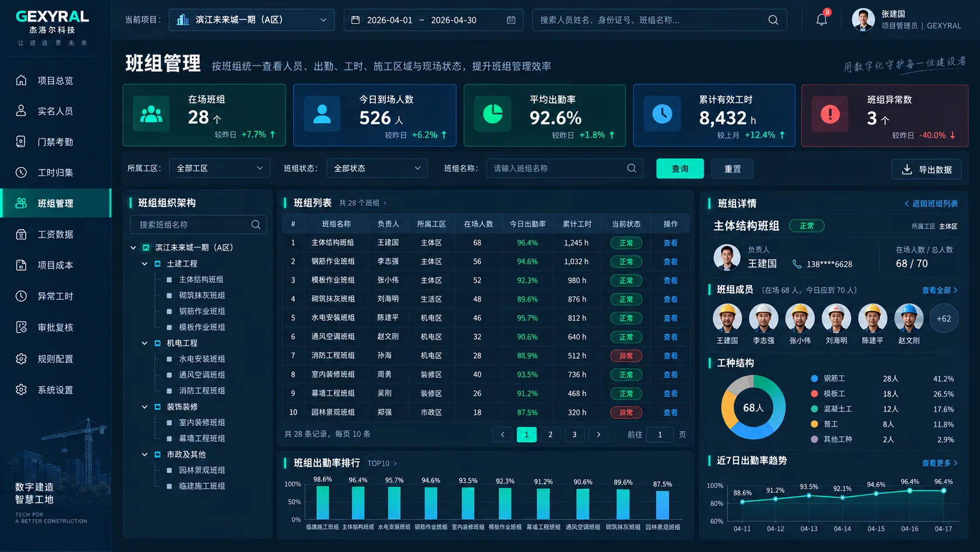This screenshot has width=980, height=552.
Task: Collapse the 市政及其他 tree node
Action: click(x=144, y=454)
